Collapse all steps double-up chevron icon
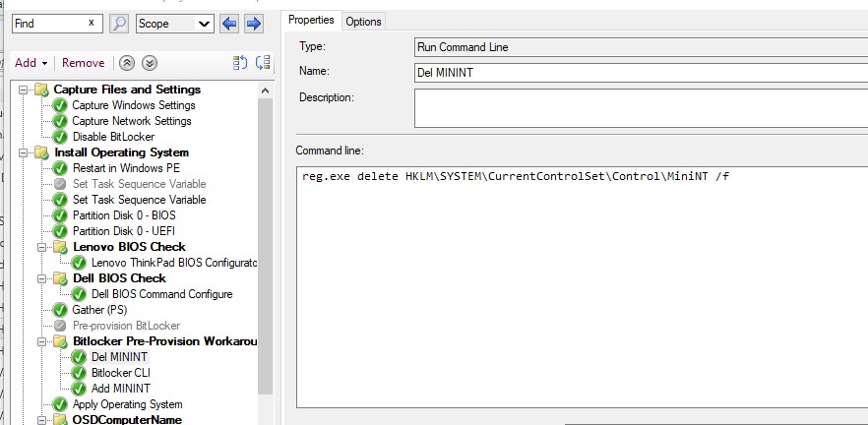Image resolution: width=868 pixels, height=425 pixels. [x=127, y=63]
